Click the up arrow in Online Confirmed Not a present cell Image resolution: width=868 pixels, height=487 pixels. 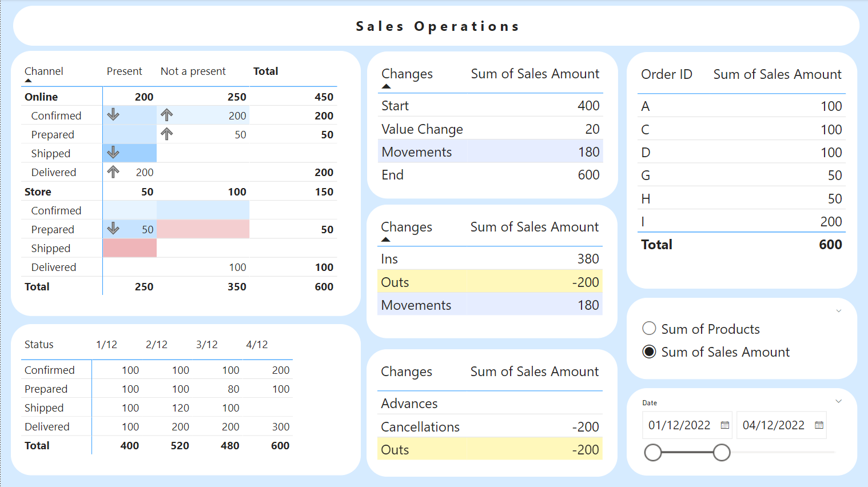166,115
